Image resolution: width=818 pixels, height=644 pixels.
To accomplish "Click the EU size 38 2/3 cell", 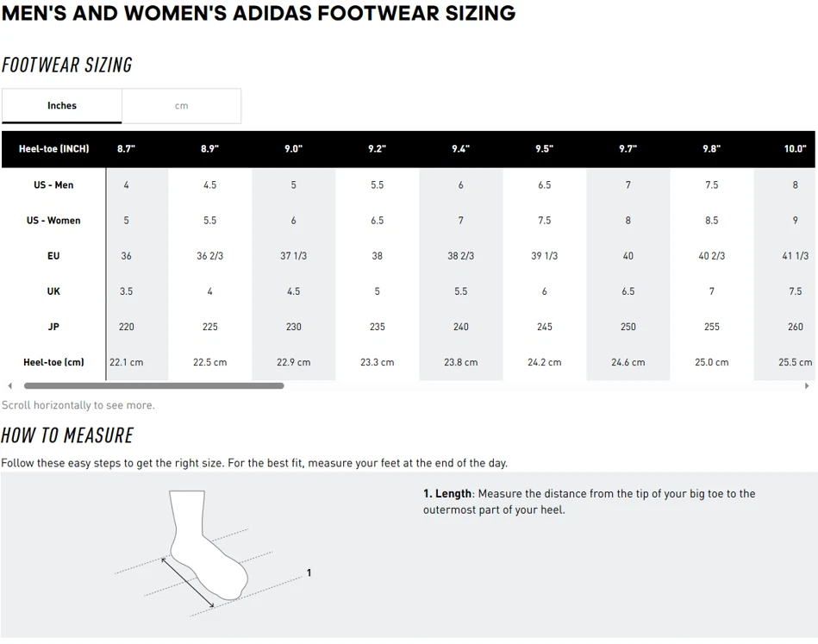I will coord(460,256).
